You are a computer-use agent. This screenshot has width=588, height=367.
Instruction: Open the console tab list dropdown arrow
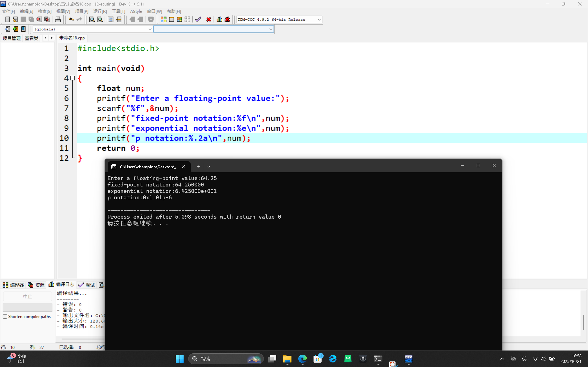tap(209, 167)
